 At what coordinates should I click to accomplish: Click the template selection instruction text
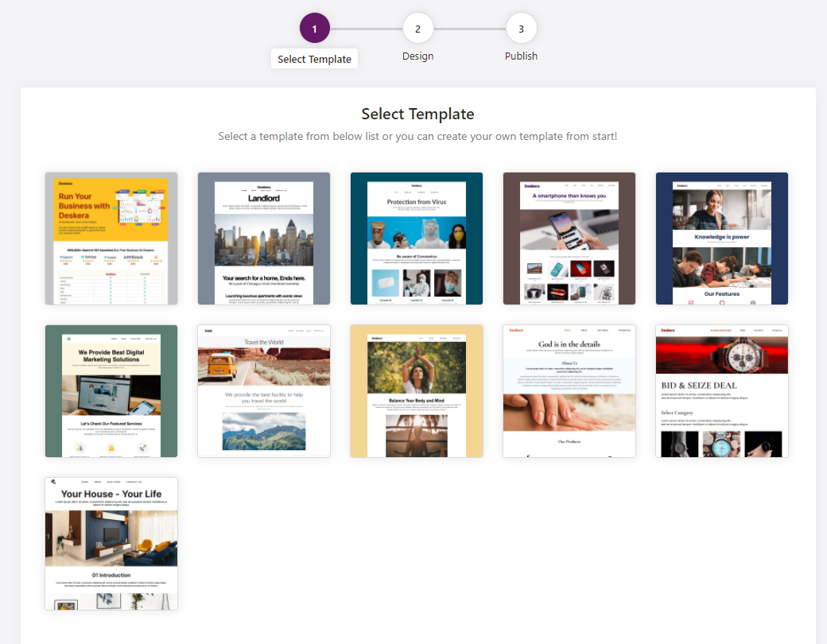tap(417, 137)
